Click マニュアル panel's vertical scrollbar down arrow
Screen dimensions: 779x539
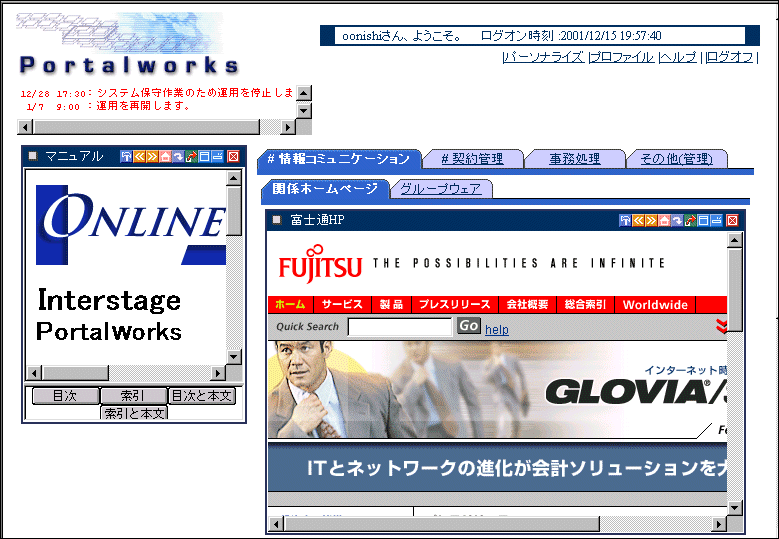coord(234,357)
